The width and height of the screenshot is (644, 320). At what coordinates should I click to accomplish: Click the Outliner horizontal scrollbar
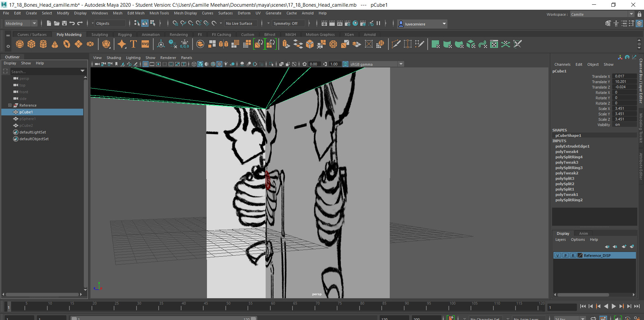(x=42, y=295)
